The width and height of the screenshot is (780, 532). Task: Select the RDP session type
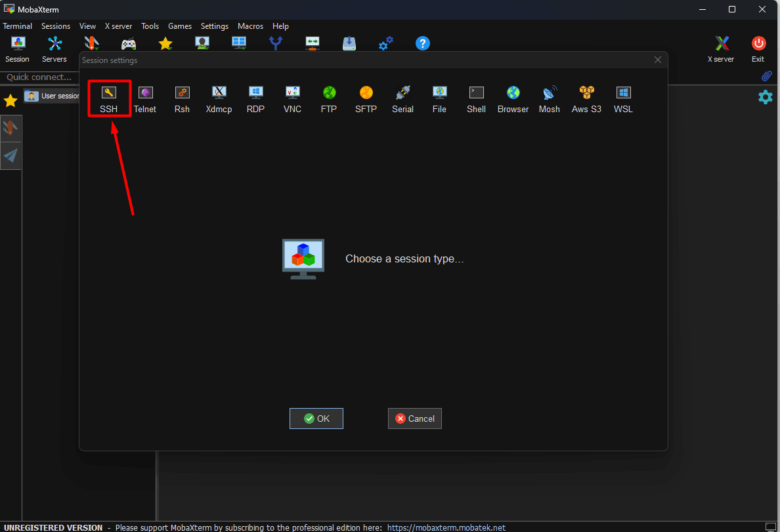[x=255, y=99]
